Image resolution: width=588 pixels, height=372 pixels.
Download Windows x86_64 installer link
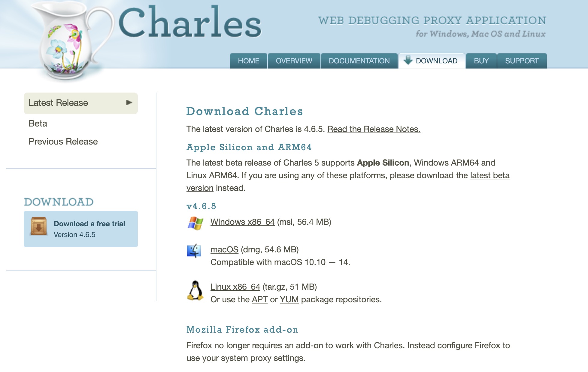[243, 222]
